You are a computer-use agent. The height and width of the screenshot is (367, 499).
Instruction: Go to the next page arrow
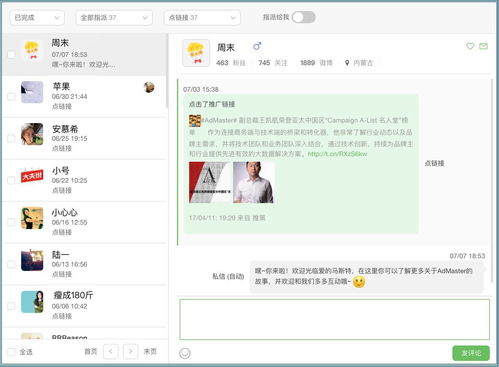click(x=131, y=351)
